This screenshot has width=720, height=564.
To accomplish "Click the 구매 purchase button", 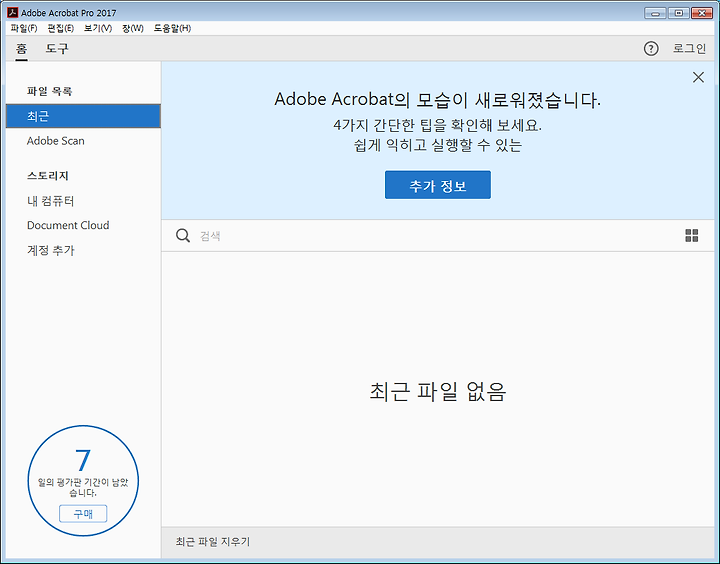I will click(83, 513).
